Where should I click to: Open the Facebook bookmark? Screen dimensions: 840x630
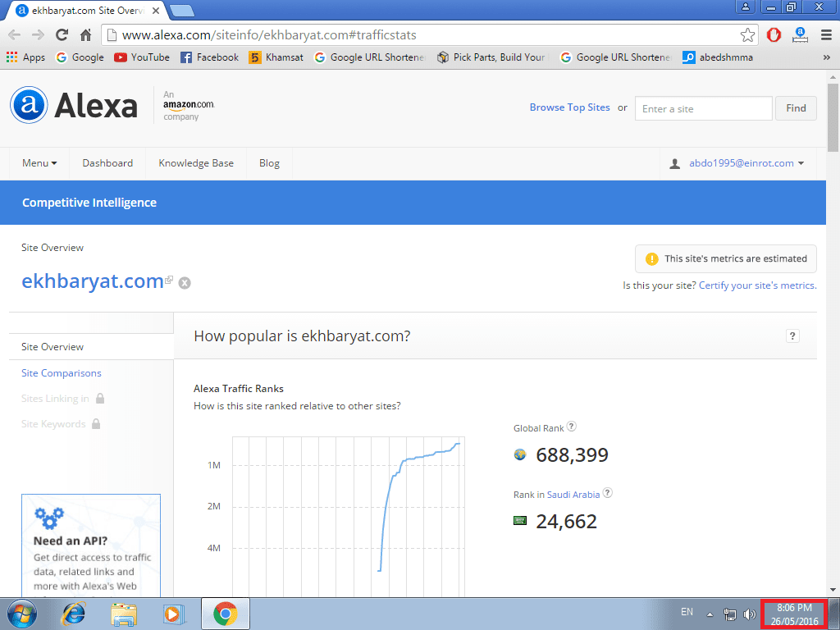click(209, 57)
